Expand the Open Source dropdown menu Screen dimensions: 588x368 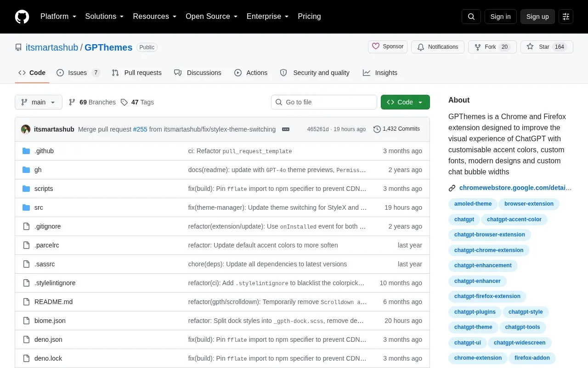(211, 17)
